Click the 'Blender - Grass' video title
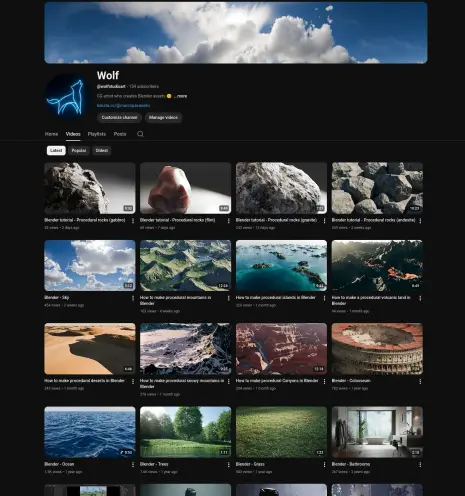Image resolution: width=465 pixels, height=496 pixels. click(250, 464)
